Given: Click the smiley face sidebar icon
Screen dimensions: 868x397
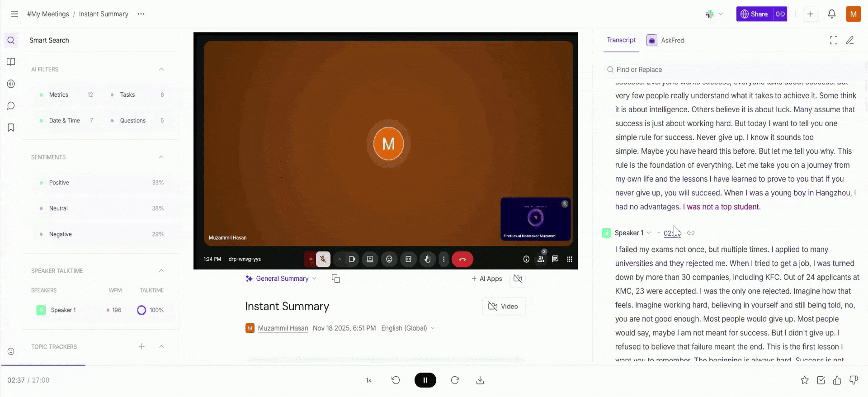Looking at the screenshot, I should (11, 351).
